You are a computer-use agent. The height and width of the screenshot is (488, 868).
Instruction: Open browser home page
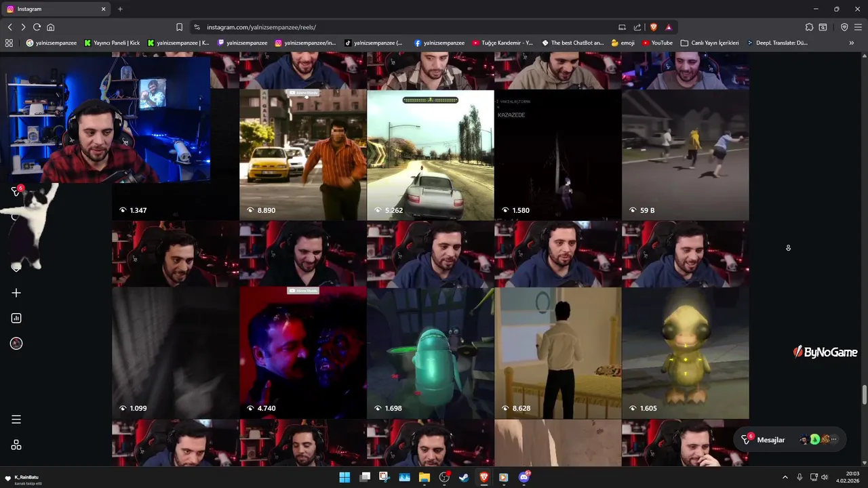click(x=50, y=27)
